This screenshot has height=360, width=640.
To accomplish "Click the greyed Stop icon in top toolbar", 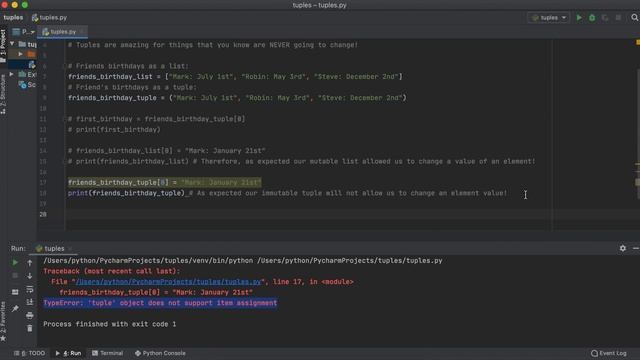I will 618,18.
